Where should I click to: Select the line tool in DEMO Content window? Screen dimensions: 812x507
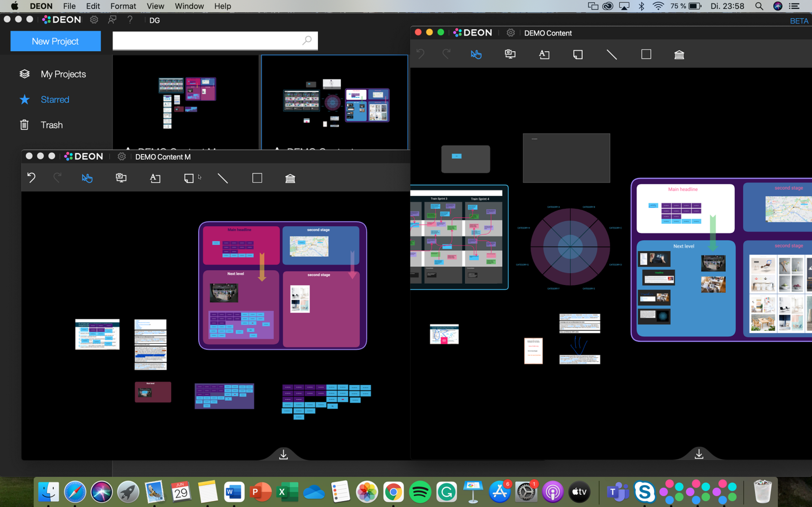pyautogui.click(x=612, y=54)
